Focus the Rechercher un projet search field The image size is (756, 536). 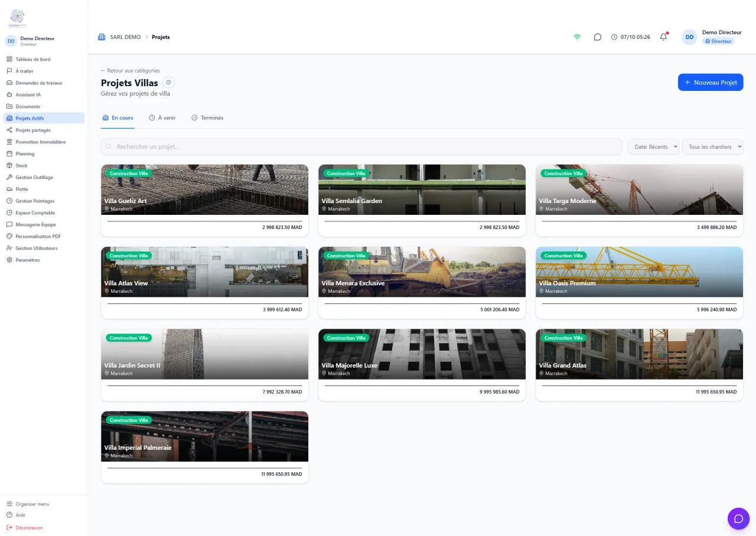[361, 146]
